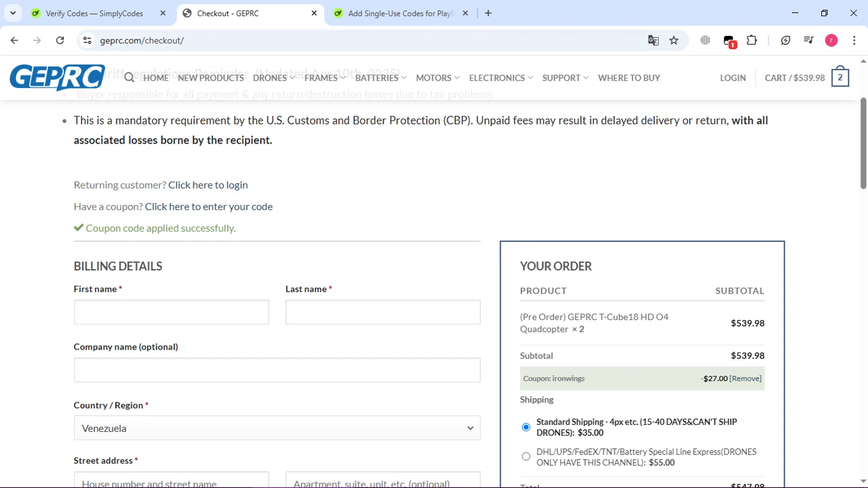Open the extension with red badge

click(729, 41)
